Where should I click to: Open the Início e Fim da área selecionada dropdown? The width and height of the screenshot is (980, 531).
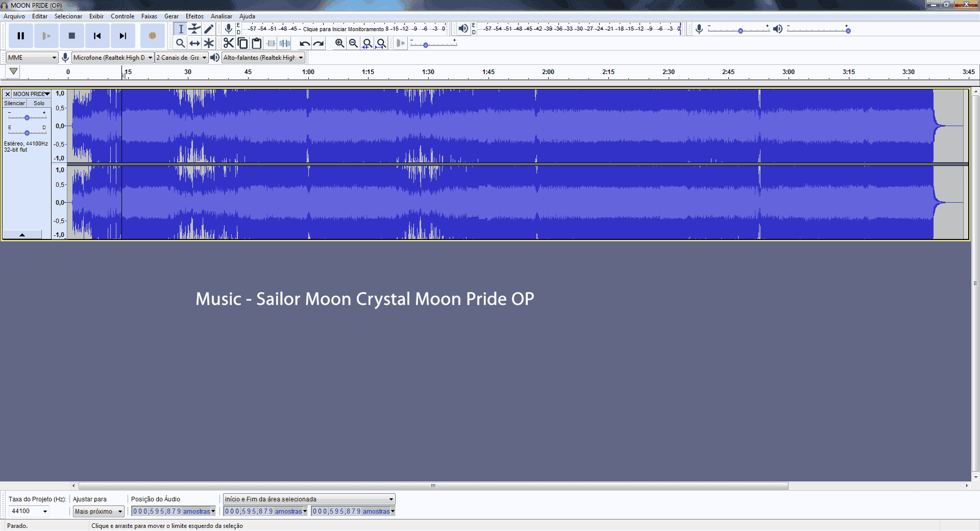[309, 499]
